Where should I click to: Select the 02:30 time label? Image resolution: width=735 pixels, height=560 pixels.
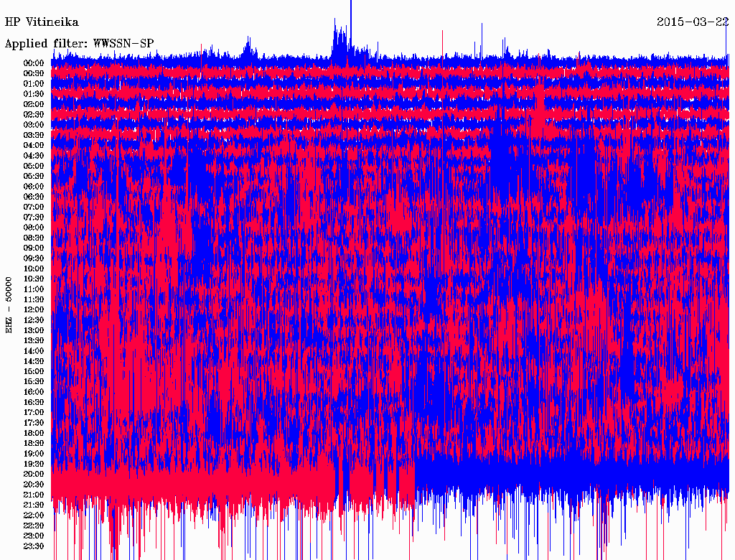(x=34, y=114)
